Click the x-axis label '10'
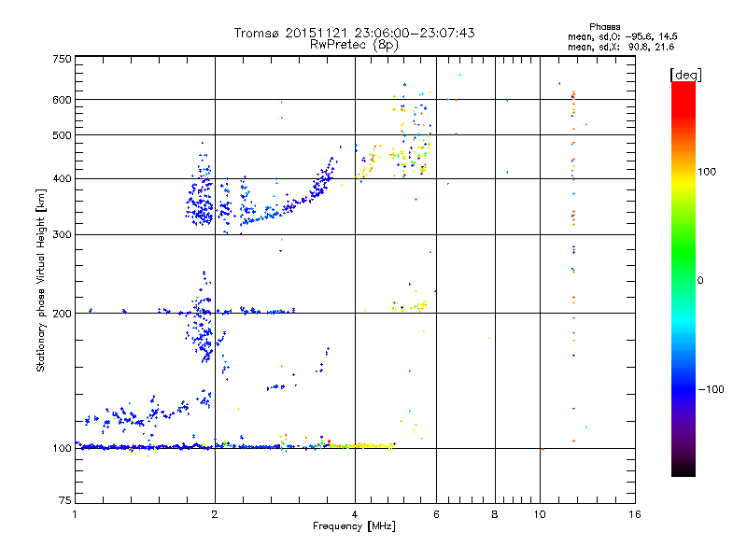The width and height of the screenshot is (747, 560). point(540,515)
